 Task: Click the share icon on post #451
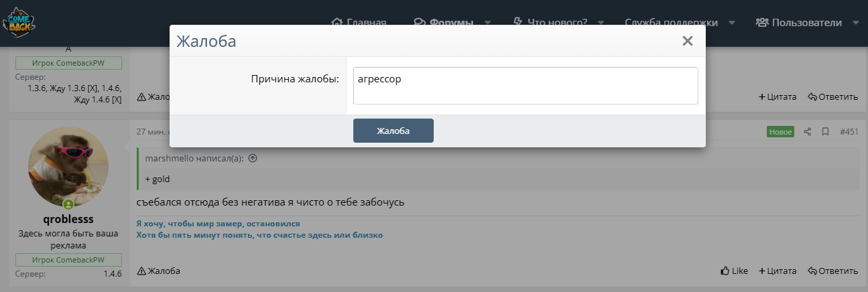click(808, 132)
